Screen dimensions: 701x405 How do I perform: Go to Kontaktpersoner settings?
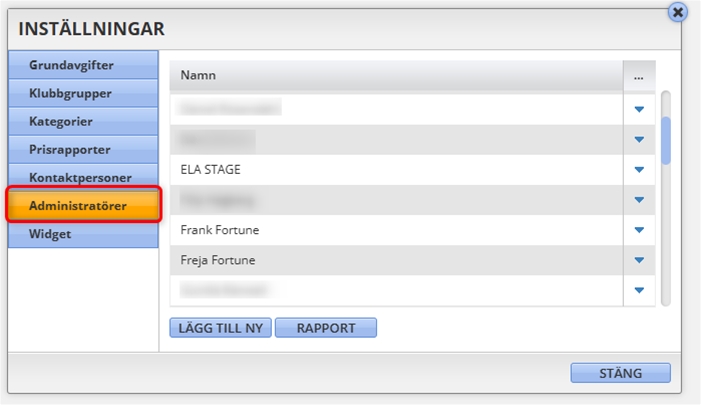pyautogui.click(x=83, y=176)
